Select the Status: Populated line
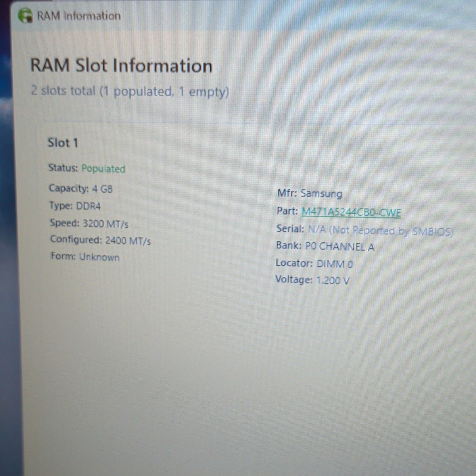 (86, 168)
